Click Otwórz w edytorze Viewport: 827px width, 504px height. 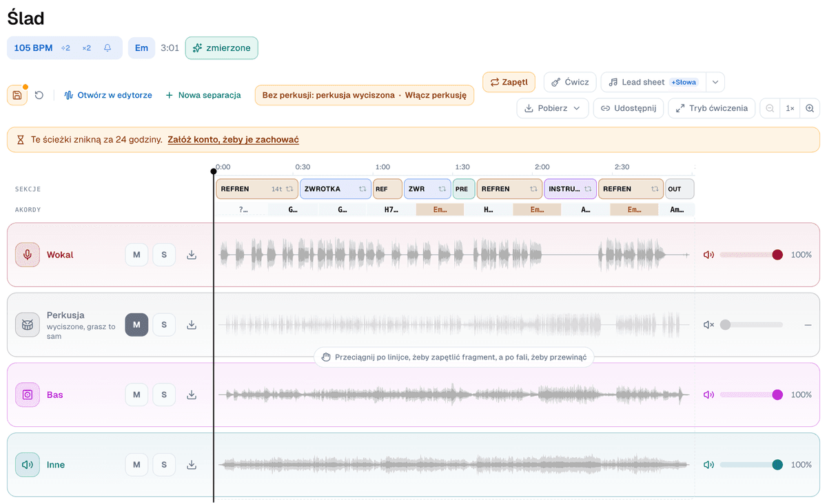click(108, 95)
